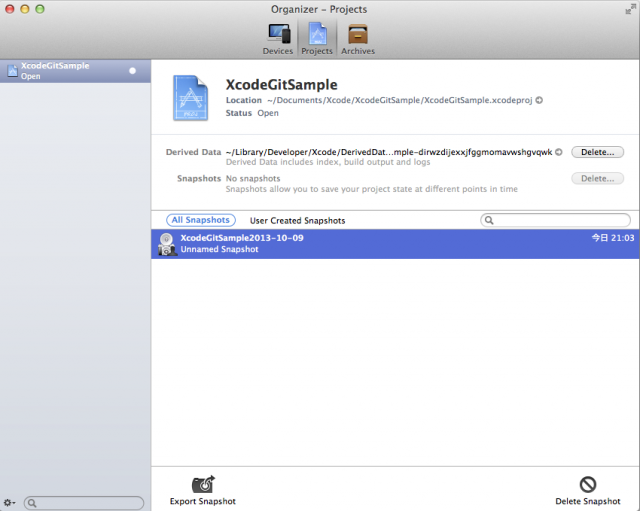Click the Delete button for Snapshots

pyautogui.click(x=597, y=178)
